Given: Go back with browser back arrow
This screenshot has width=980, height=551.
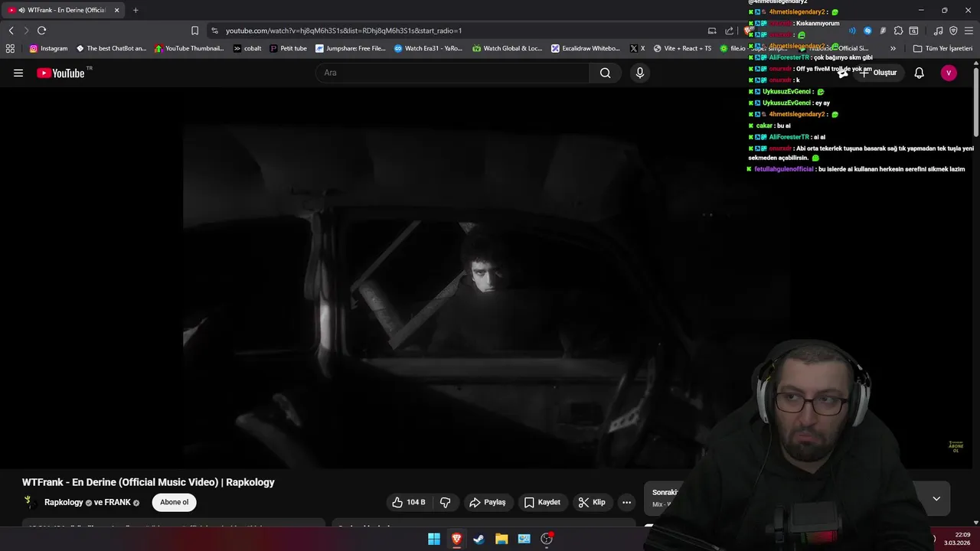Looking at the screenshot, I should tap(11, 31).
